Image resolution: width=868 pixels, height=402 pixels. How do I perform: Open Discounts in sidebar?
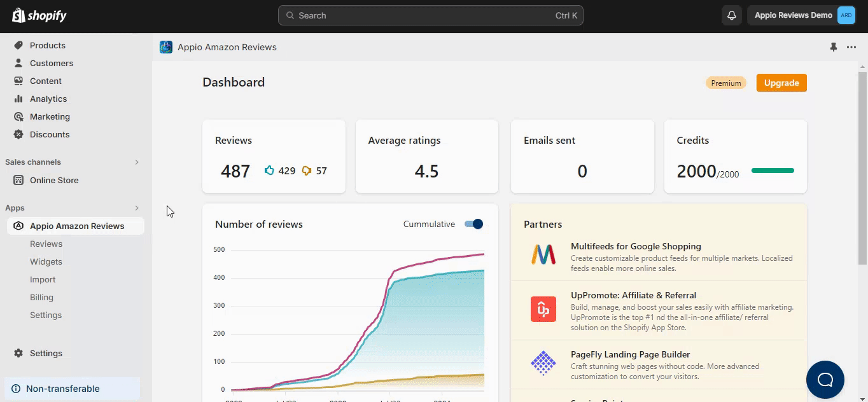click(50, 134)
